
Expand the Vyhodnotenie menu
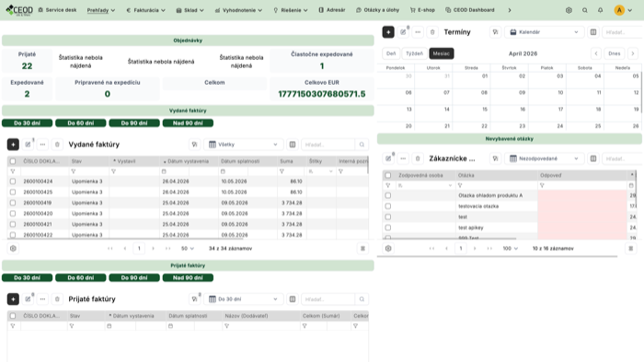pos(238,10)
